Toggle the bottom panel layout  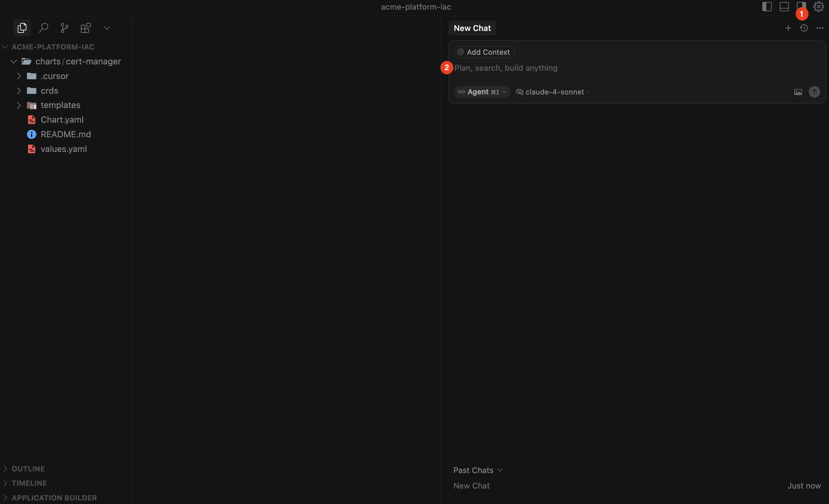(784, 6)
